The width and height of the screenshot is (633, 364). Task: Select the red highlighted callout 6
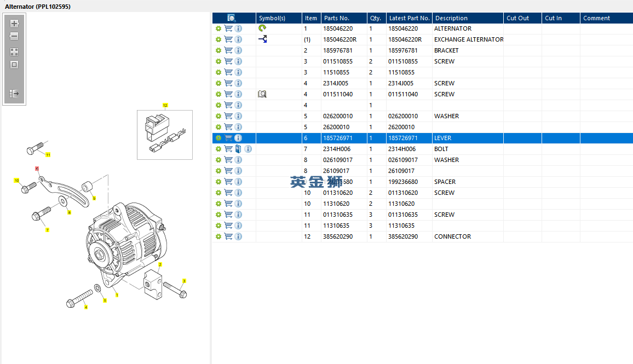pyautogui.click(x=37, y=169)
